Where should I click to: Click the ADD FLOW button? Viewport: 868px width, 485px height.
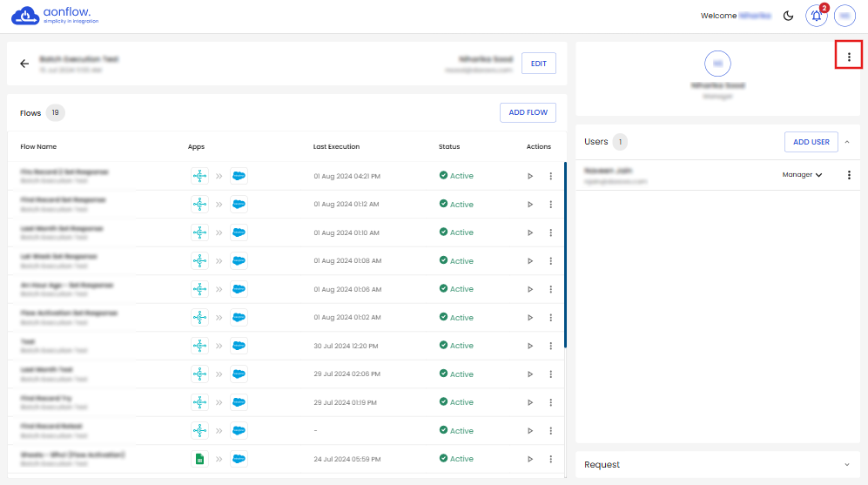pyautogui.click(x=528, y=112)
